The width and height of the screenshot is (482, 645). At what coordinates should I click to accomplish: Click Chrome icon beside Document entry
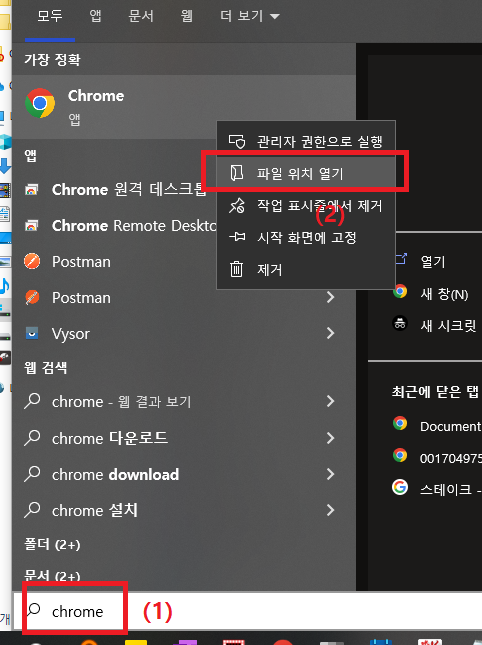(x=400, y=423)
